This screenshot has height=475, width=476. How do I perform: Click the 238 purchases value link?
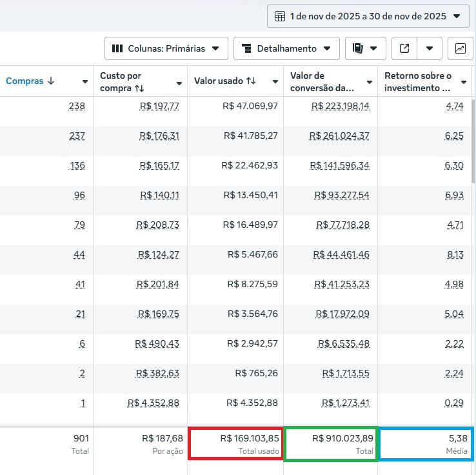[x=77, y=106]
